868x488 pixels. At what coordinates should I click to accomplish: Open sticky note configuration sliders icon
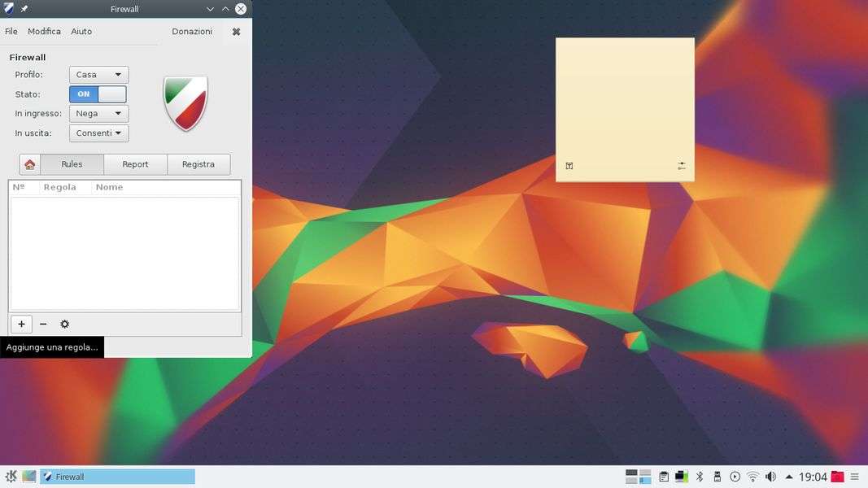[682, 165]
